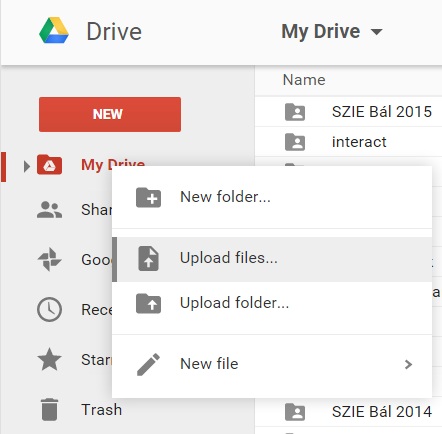This screenshot has width=442, height=434.
Task: Open Starred via the star icon
Action: coord(49,359)
